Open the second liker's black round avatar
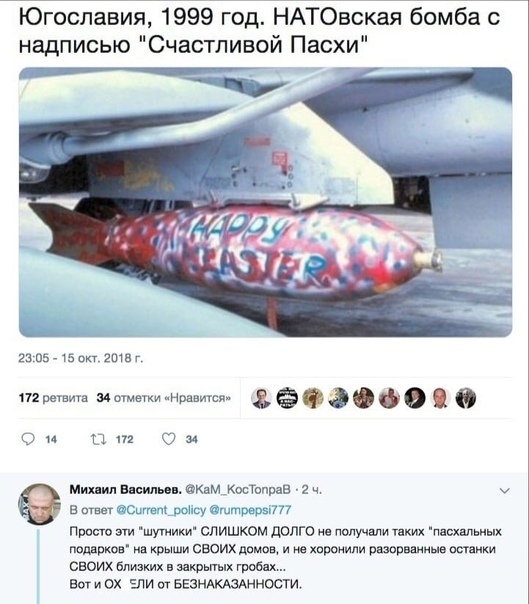Viewport: 529px width, 604px height. 287,398
